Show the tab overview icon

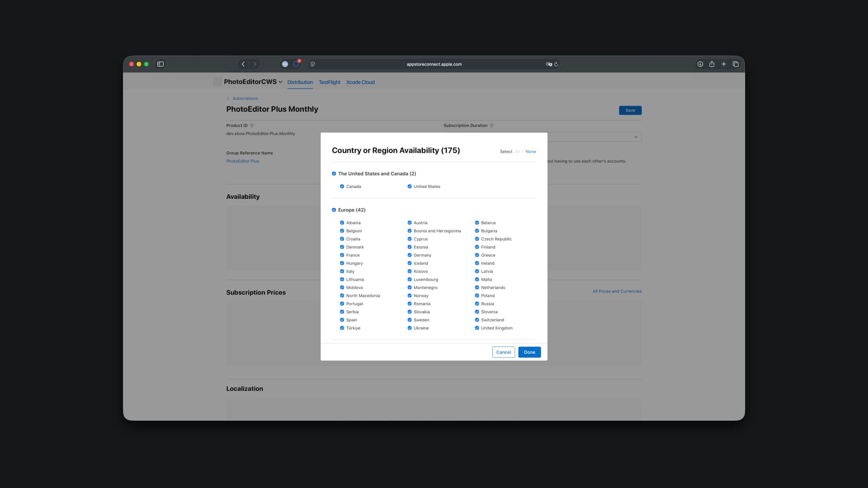tap(736, 64)
